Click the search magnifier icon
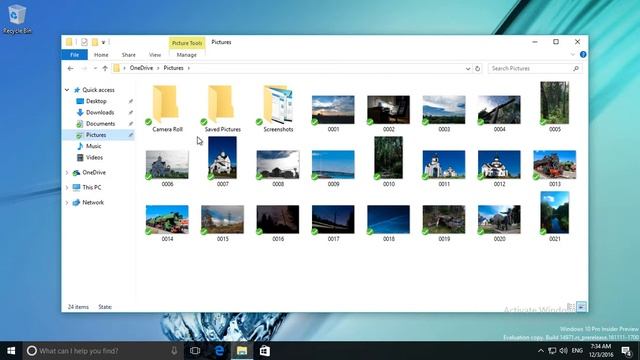This screenshot has height=360, width=640. coord(576,69)
